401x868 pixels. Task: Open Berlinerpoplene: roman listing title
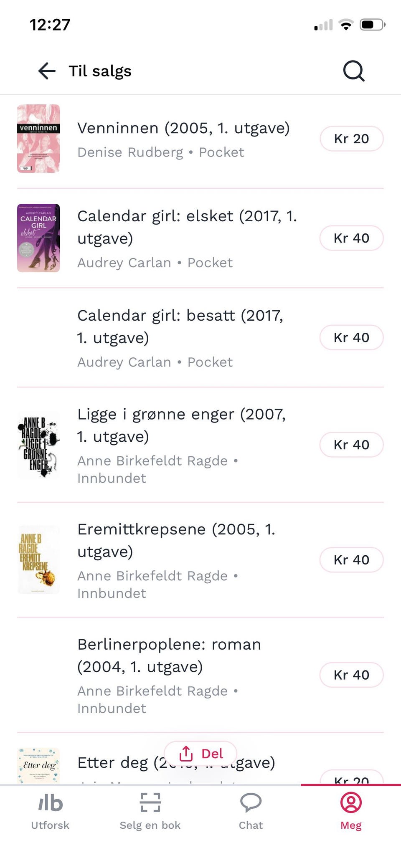point(169,655)
